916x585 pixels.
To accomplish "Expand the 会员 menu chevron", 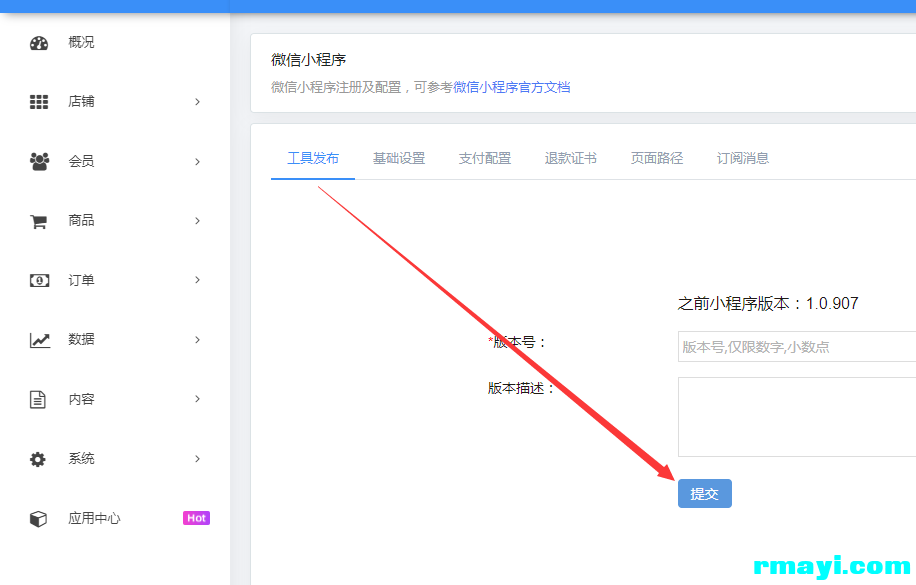I will (197, 161).
